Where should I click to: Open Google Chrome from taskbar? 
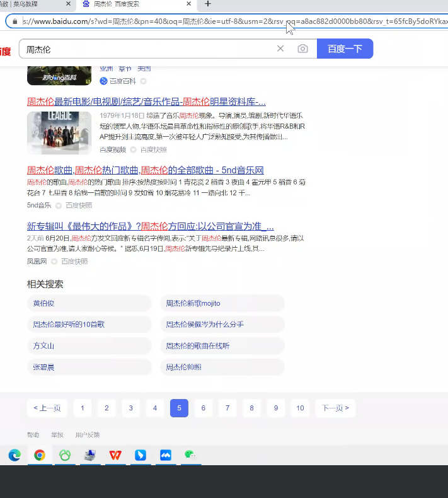[40, 455]
